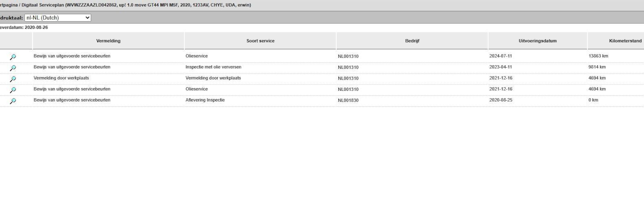
Task: Click the 13863 km mileage cell
Action: (x=598, y=56)
